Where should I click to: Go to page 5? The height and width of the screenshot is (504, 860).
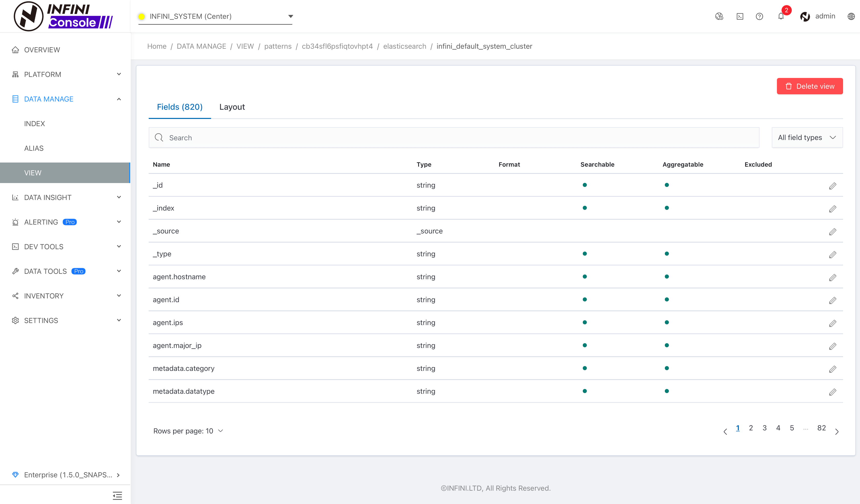[x=792, y=428]
